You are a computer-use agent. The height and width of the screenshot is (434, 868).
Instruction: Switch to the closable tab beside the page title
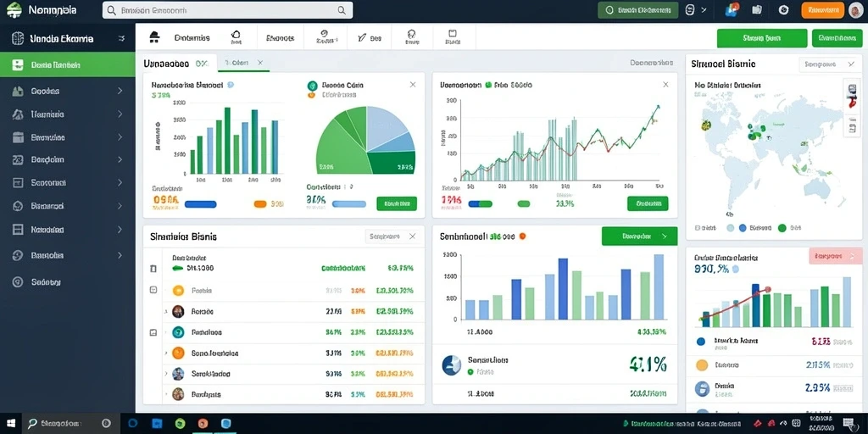pos(243,63)
